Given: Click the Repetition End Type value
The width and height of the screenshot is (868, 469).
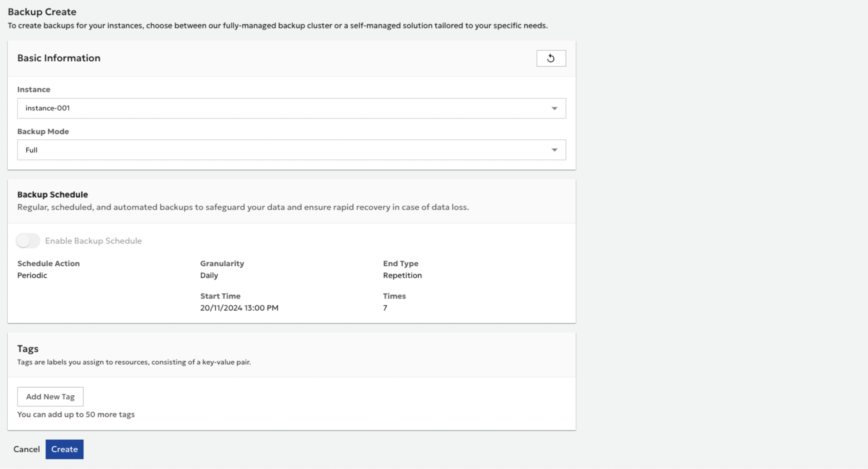Looking at the screenshot, I should point(402,275).
